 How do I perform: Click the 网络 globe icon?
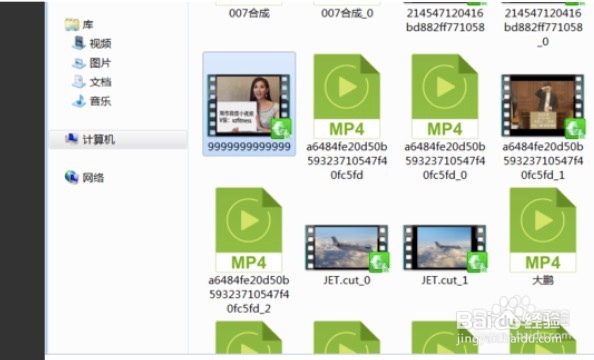point(71,177)
